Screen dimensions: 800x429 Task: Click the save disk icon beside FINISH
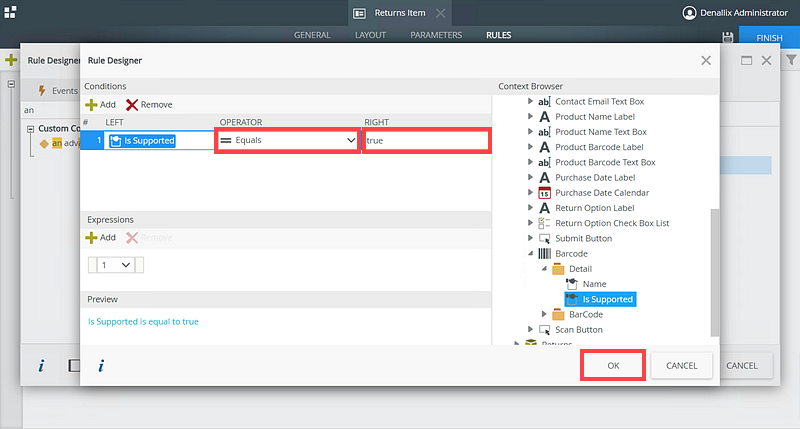[728, 37]
